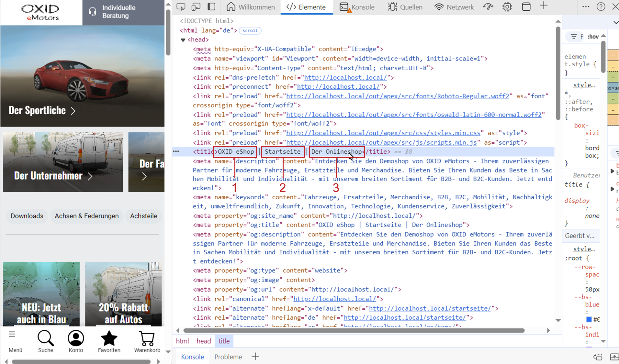The image size is (619, 364).
Task: Open the Willkommen tab
Action: pyautogui.click(x=251, y=7)
